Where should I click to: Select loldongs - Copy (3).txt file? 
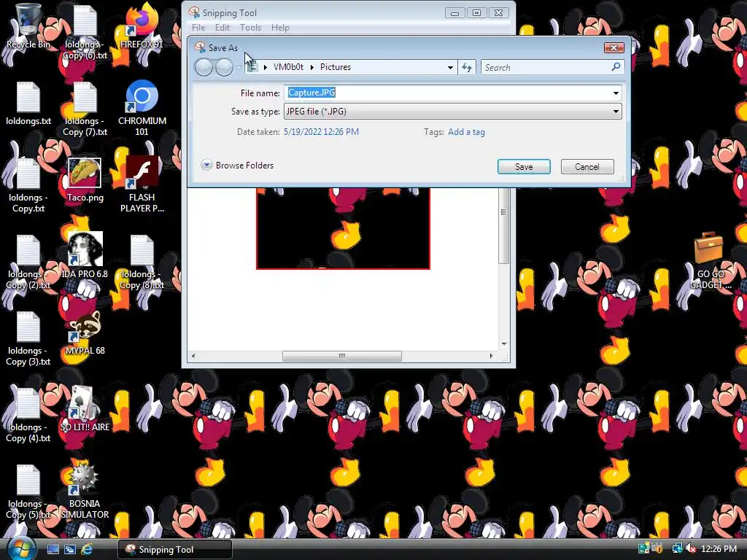[x=28, y=338]
